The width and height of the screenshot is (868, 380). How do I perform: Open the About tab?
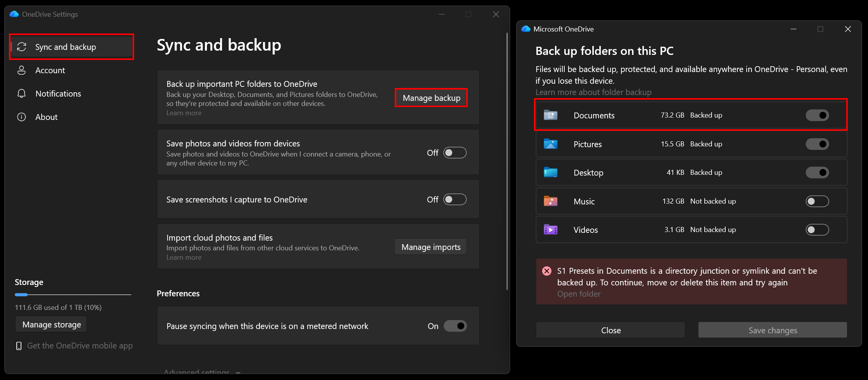(x=72, y=117)
